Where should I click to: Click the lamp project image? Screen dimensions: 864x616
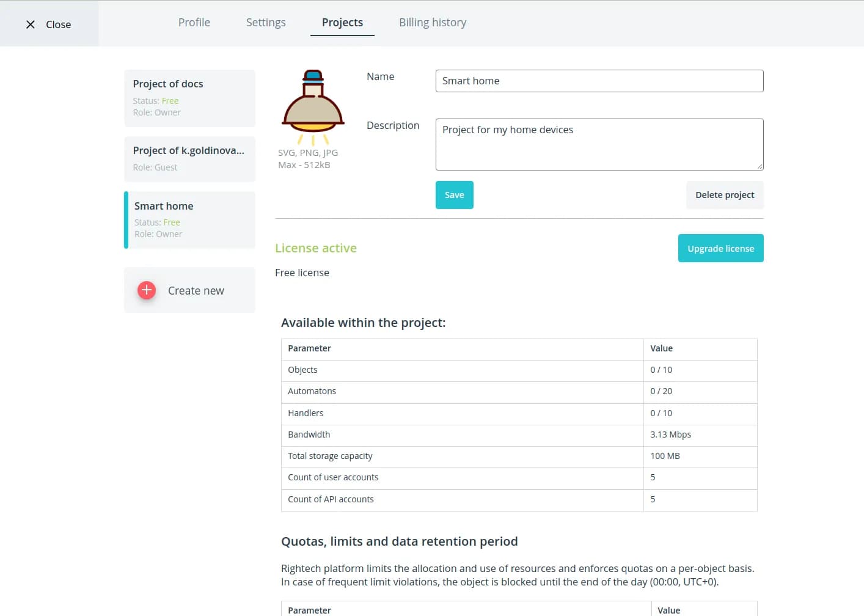tap(313, 105)
